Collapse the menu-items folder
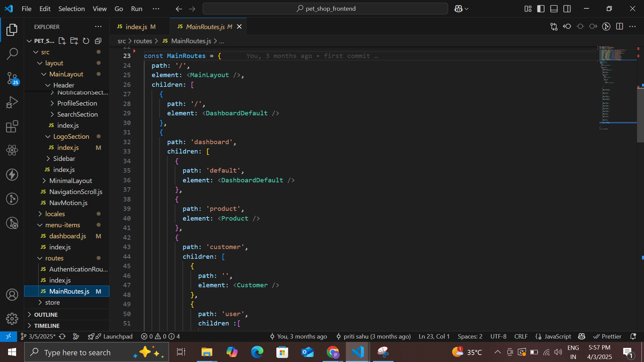Image resolution: width=644 pixels, height=362 pixels. point(62,225)
